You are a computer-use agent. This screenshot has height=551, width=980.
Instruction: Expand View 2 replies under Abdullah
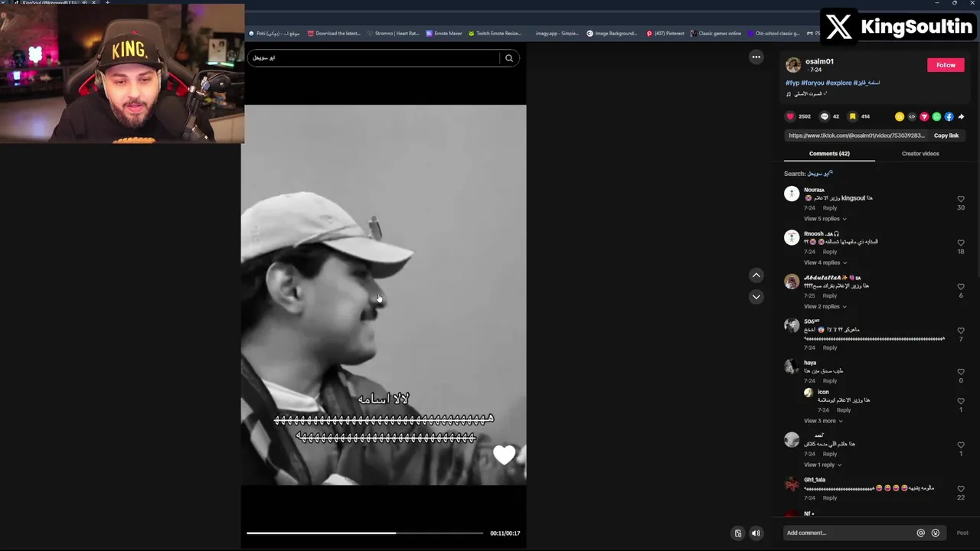[x=825, y=306]
